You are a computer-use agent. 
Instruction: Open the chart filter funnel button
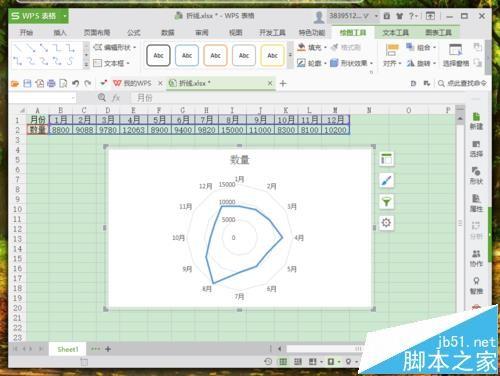coord(386,202)
